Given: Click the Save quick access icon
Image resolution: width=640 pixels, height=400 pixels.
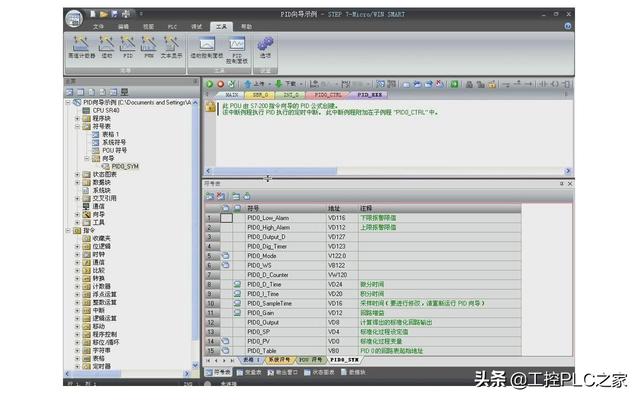Looking at the screenshot, I should (x=115, y=14).
